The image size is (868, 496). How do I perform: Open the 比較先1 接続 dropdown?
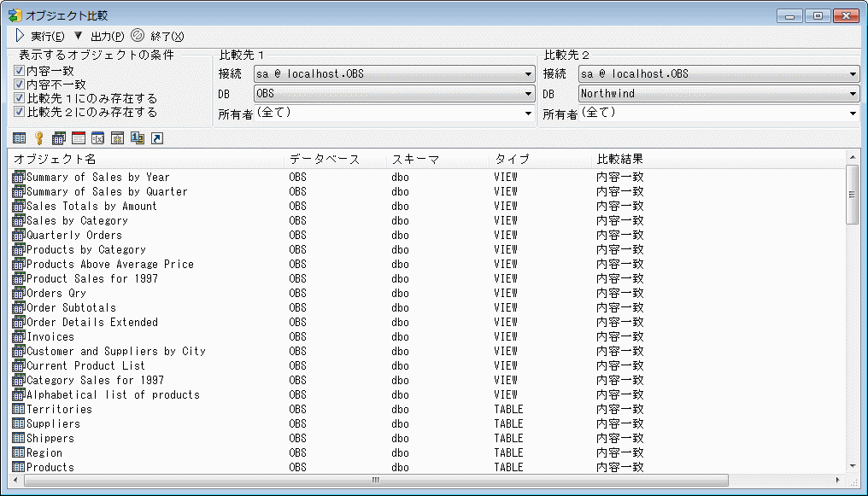point(529,74)
